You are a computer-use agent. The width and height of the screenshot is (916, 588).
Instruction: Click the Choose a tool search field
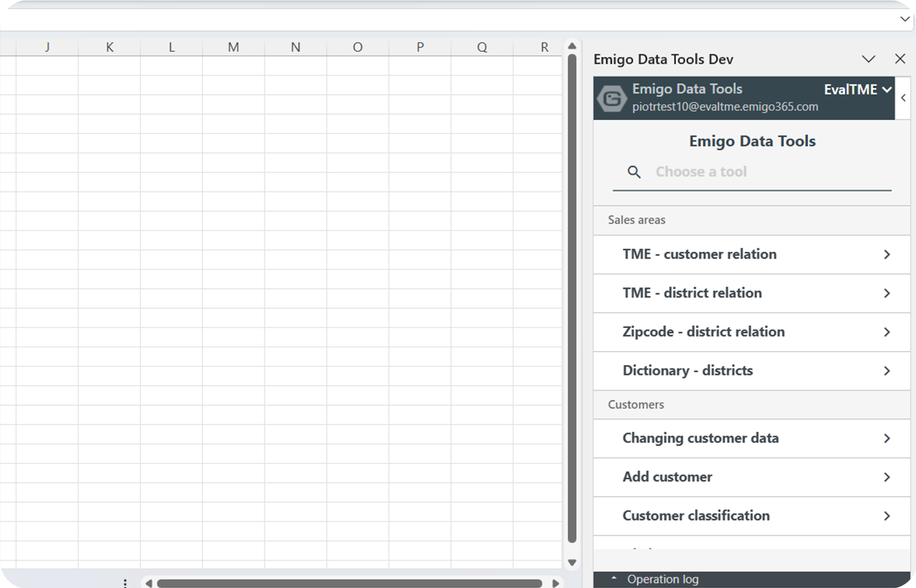tap(751, 172)
